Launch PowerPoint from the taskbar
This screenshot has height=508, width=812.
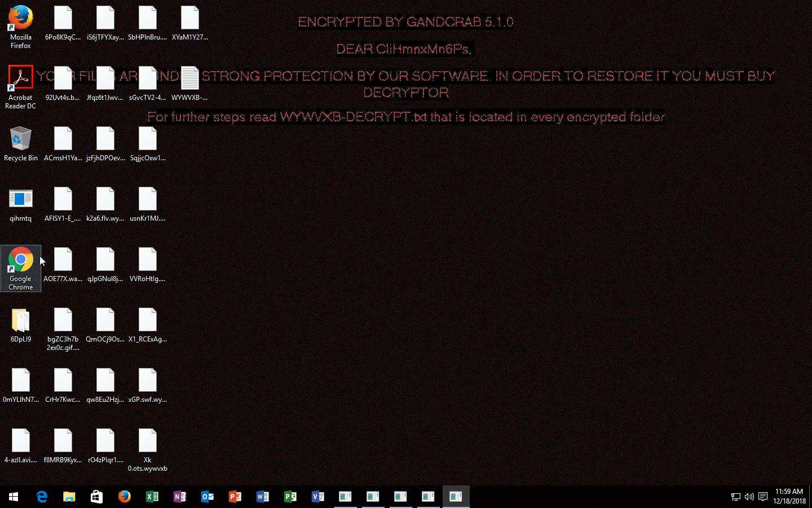pyautogui.click(x=235, y=497)
